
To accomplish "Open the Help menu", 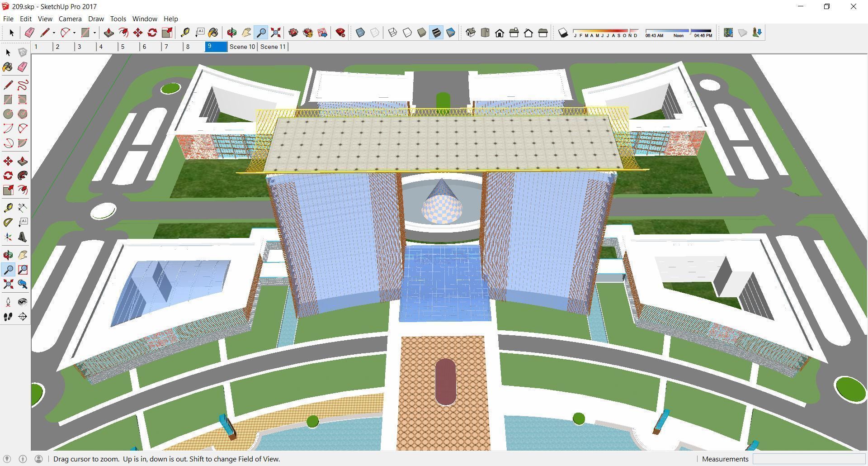I will point(170,19).
